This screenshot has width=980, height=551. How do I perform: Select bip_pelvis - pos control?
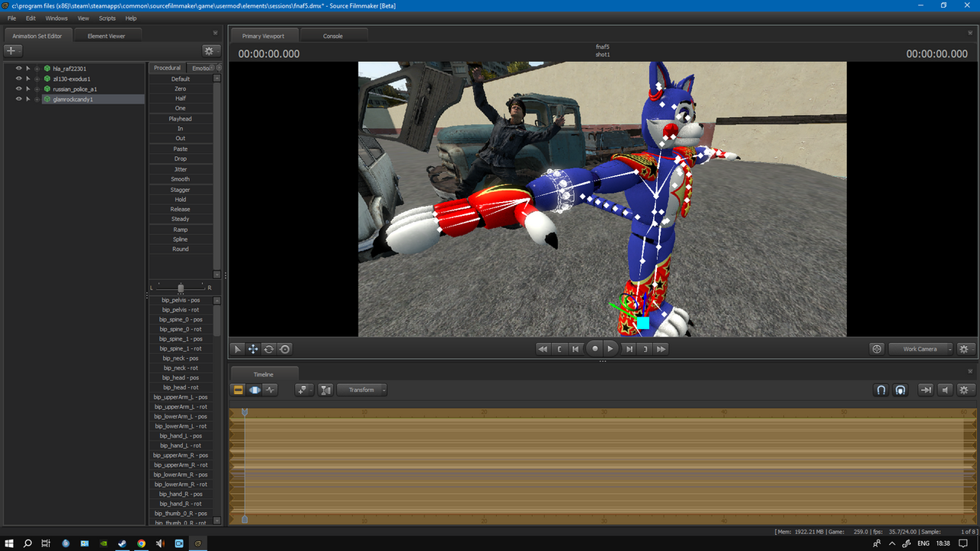181,300
